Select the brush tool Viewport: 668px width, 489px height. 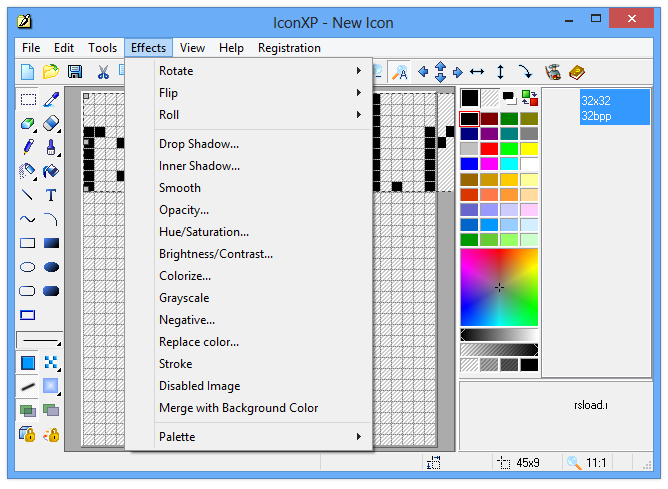point(51,147)
